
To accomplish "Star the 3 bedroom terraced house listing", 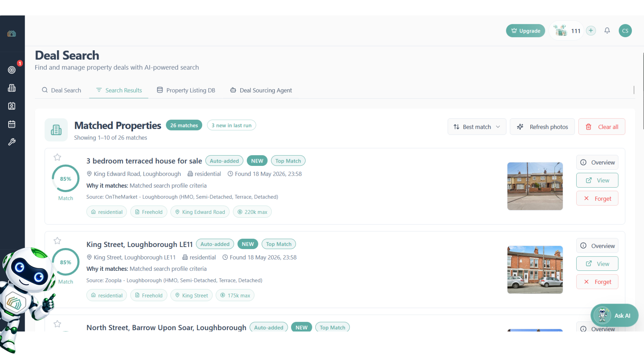I will pos(57,157).
